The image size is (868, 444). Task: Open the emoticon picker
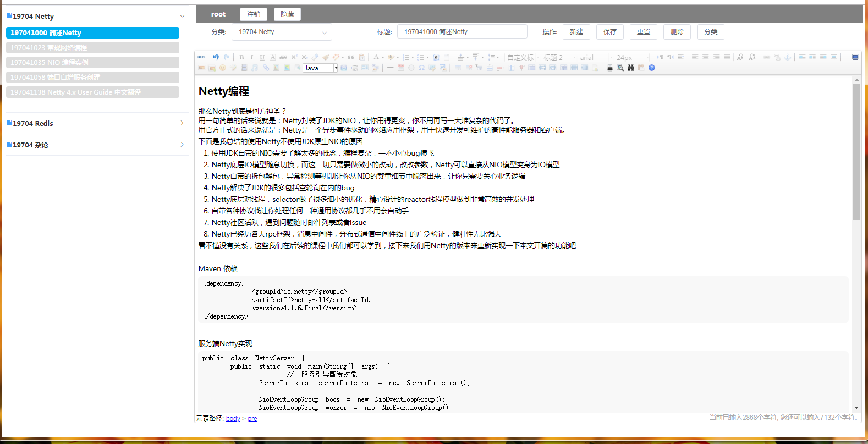tap(222, 68)
